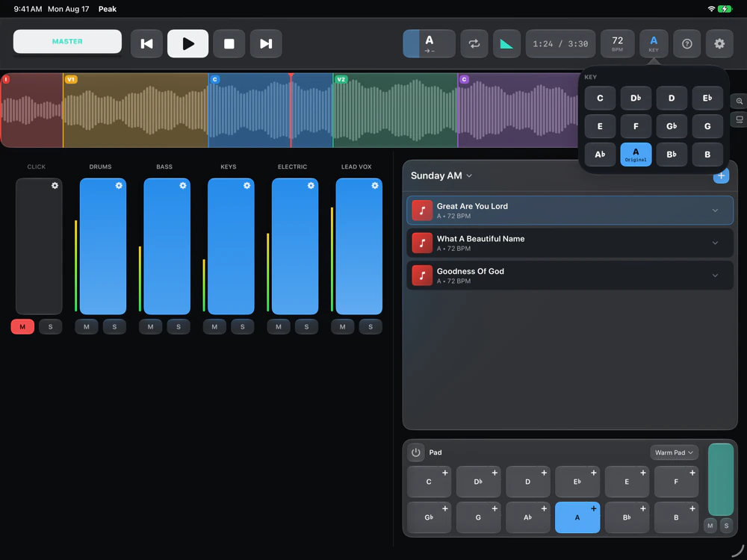Adjust the teal Pad volume fader
747x560 pixels.
pos(721,479)
